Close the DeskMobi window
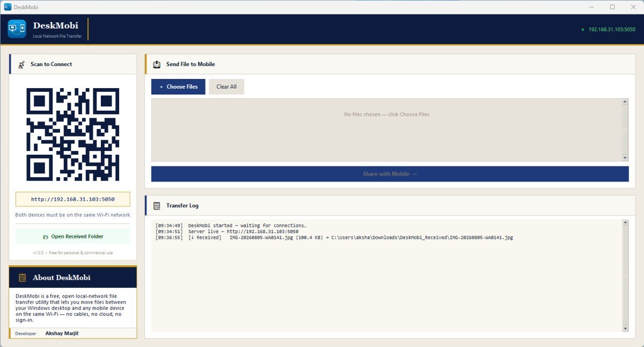 (x=634, y=7)
